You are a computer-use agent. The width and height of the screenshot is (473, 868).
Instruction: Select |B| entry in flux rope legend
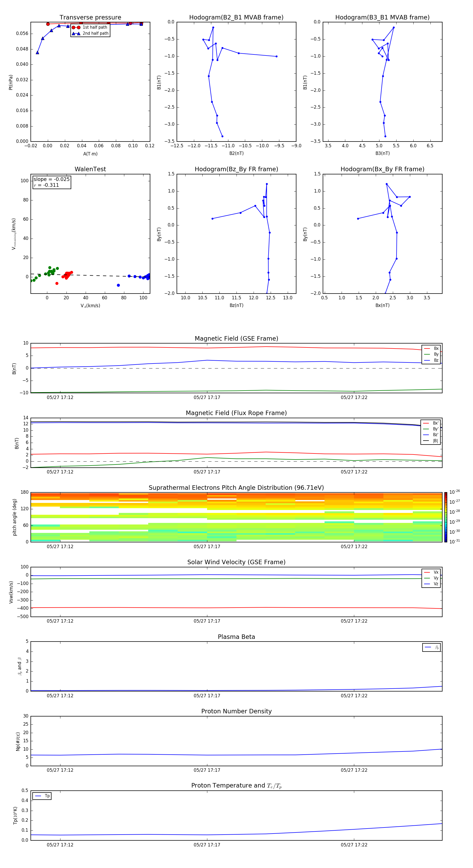pos(431,441)
